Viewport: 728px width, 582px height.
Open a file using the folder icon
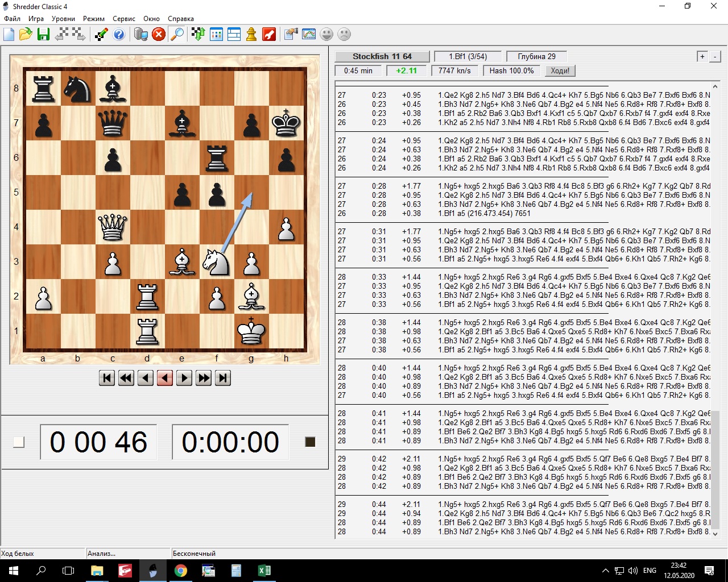[26, 34]
